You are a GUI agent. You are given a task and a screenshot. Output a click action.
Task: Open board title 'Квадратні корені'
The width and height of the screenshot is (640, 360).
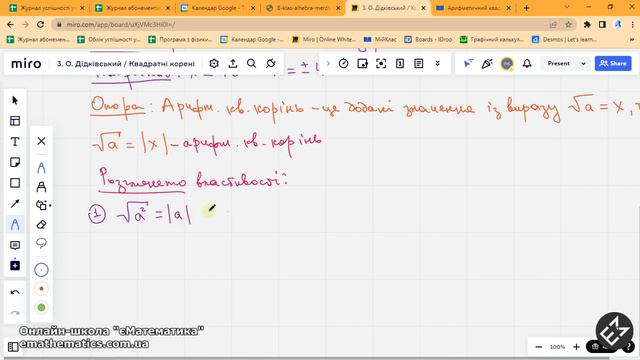[x=126, y=64]
